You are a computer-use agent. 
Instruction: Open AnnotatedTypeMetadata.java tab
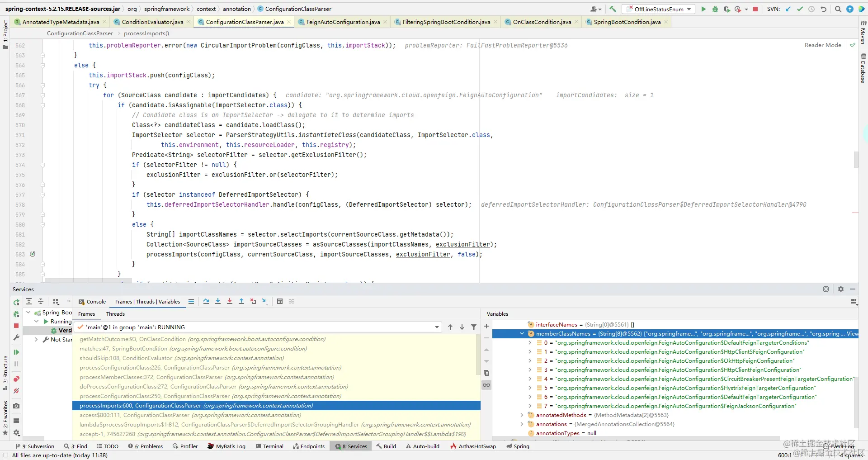(x=61, y=22)
